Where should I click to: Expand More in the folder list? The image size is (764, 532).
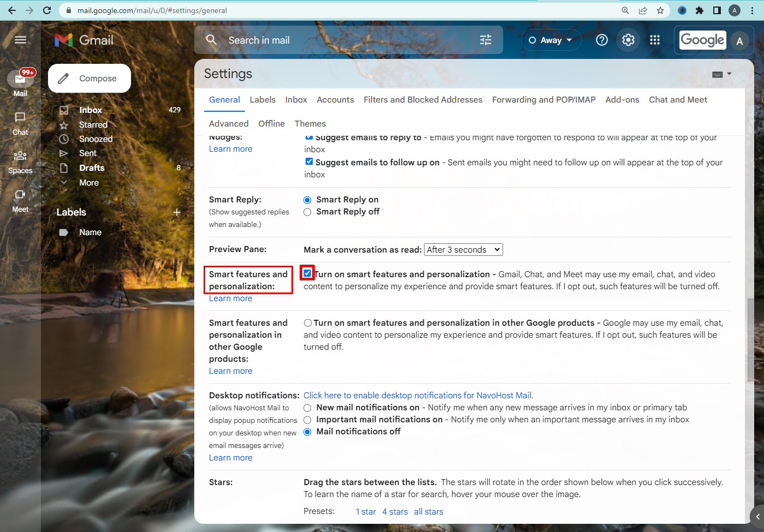point(89,183)
